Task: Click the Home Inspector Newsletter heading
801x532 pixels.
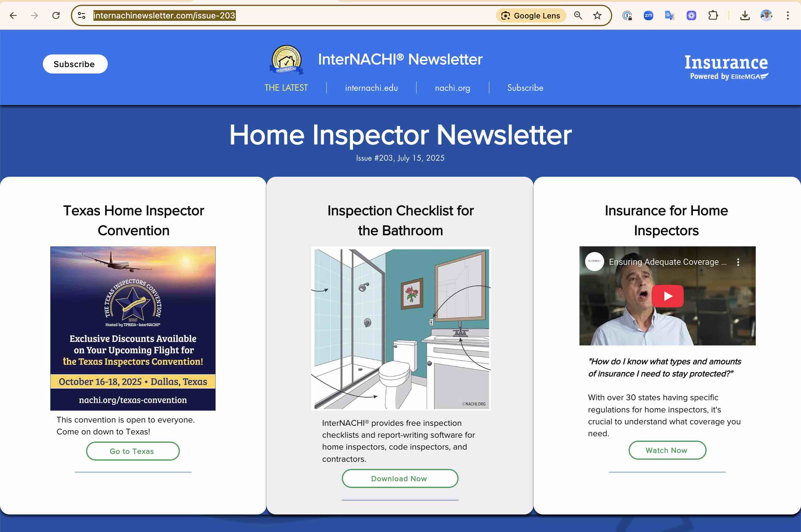Action: (x=400, y=135)
